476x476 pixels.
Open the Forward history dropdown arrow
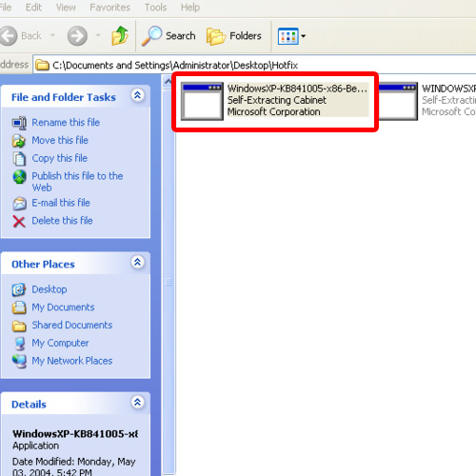(x=98, y=35)
